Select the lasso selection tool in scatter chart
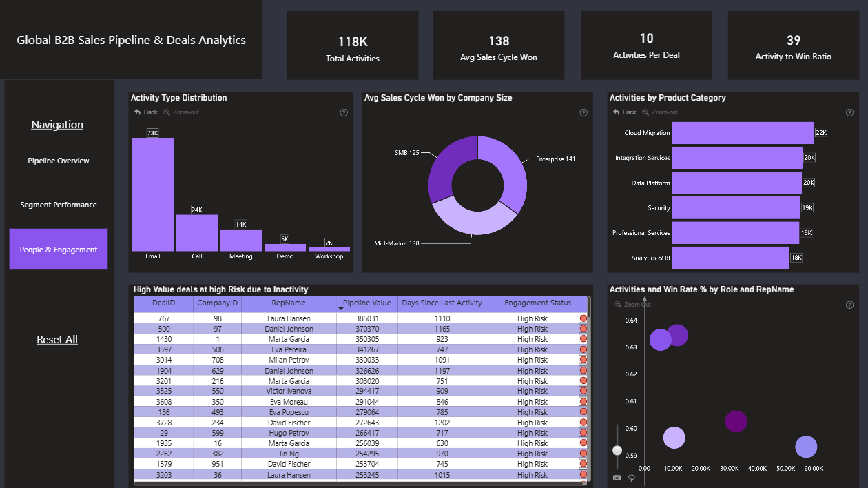 pos(631,477)
